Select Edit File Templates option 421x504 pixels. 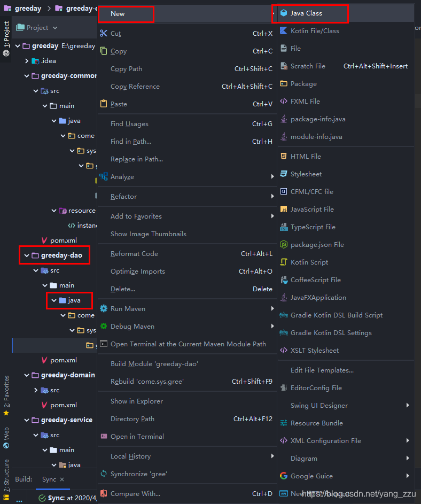point(346,370)
